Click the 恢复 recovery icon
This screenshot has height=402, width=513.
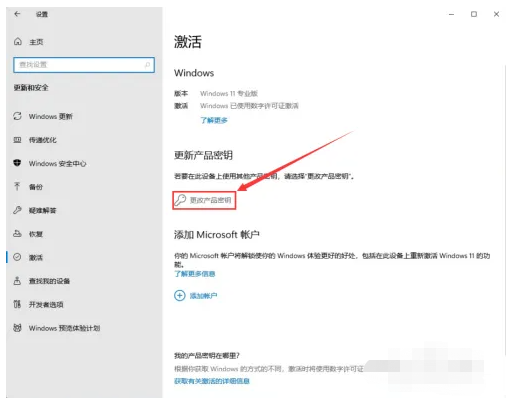pyautogui.click(x=17, y=234)
